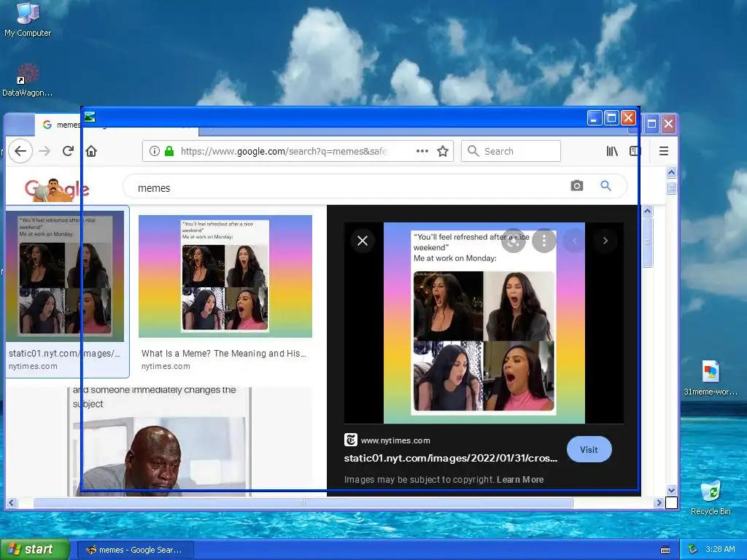Image resolution: width=747 pixels, height=560 pixels.
Task: Open the crying Jordan meme thumbnail
Action: pyautogui.click(x=160, y=442)
